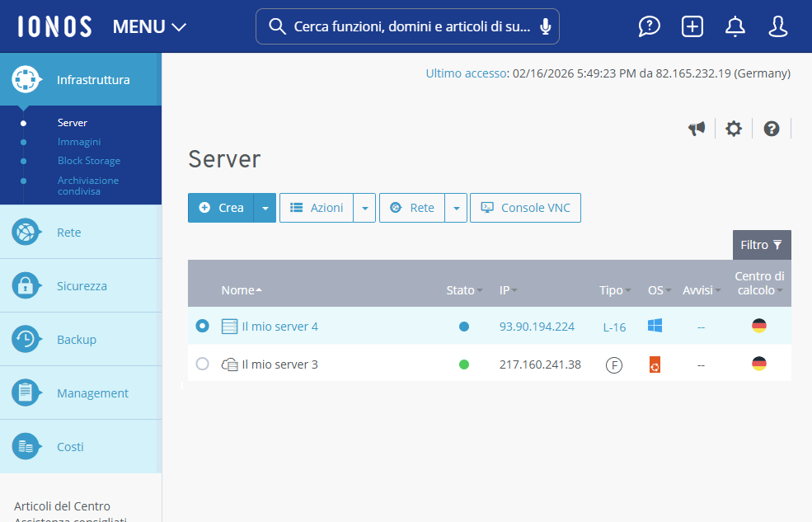Click the account profile icon
The height and width of the screenshot is (522, 812).
click(778, 26)
